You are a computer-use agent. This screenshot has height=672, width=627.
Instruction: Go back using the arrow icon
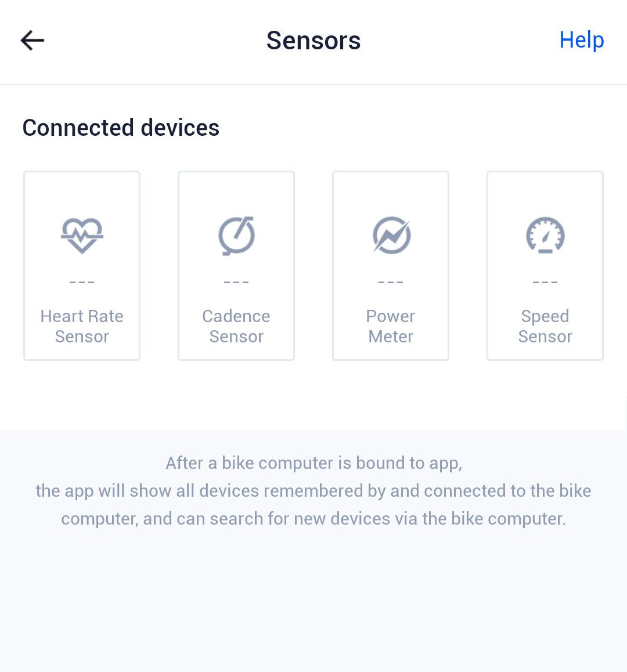coord(33,41)
